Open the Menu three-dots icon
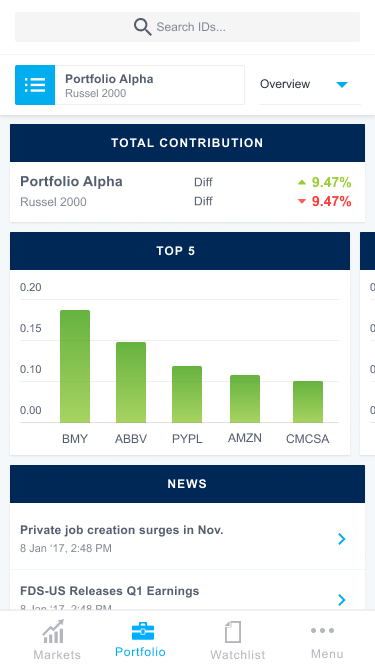 point(322,630)
